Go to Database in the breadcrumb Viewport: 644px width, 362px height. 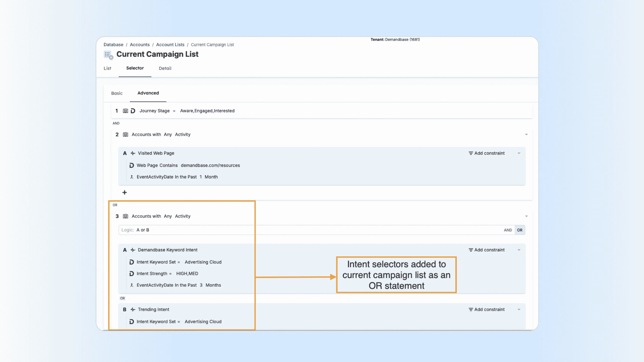(113, 44)
